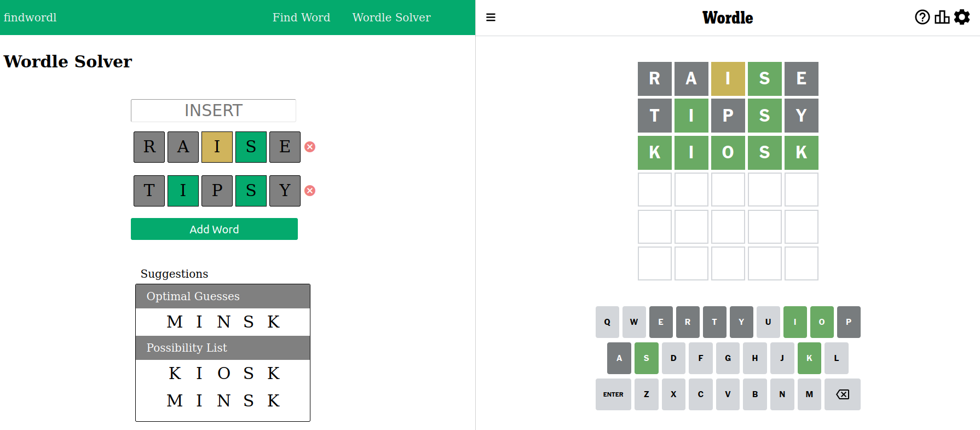Click the U key on the keyboard
980x430 pixels.
click(768, 322)
